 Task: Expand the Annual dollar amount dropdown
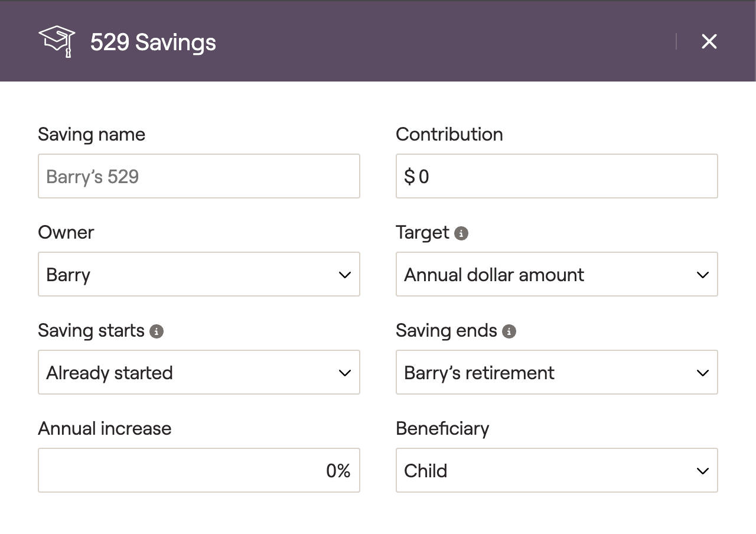556,274
